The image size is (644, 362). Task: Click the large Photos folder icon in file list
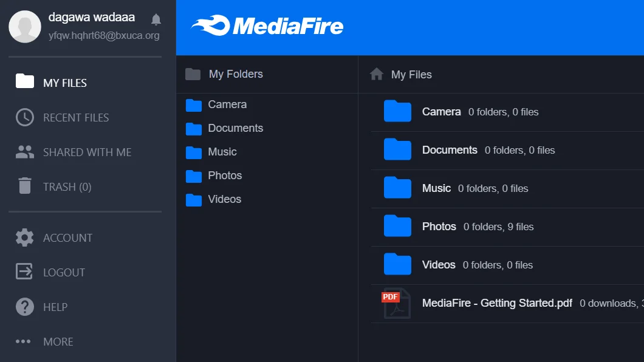click(x=397, y=225)
